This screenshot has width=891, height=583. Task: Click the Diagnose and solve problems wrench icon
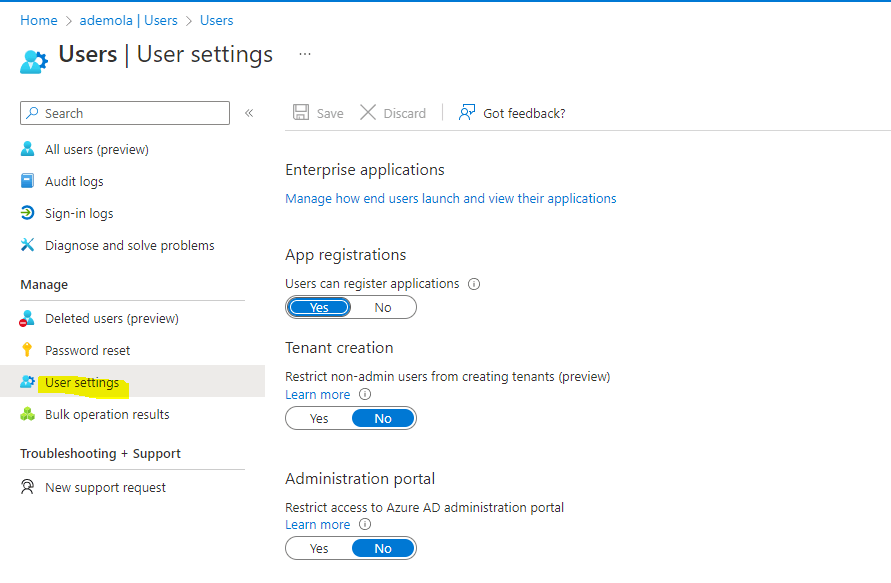27,245
